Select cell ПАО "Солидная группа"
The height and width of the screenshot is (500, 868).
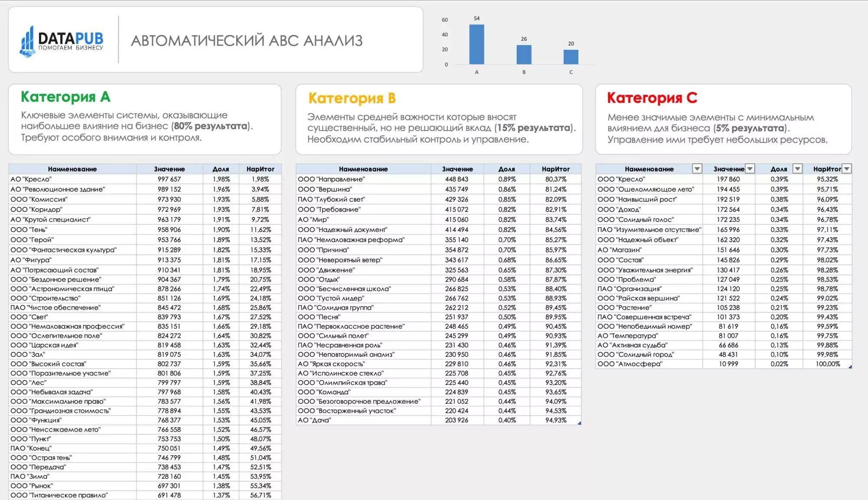tap(364, 307)
